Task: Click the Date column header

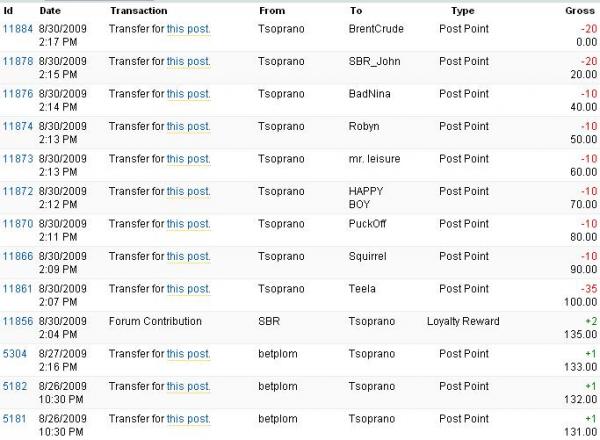Action: click(50, 9)
